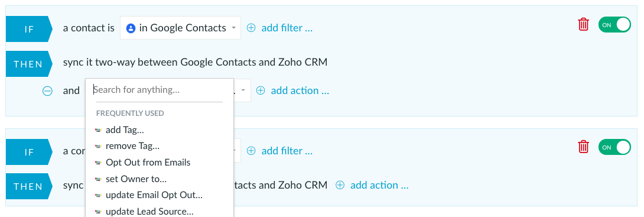Viewport: 644px width, 217px height.
Task: Delete the first sync rule with trash icon
Action: (x=583, y=25)
